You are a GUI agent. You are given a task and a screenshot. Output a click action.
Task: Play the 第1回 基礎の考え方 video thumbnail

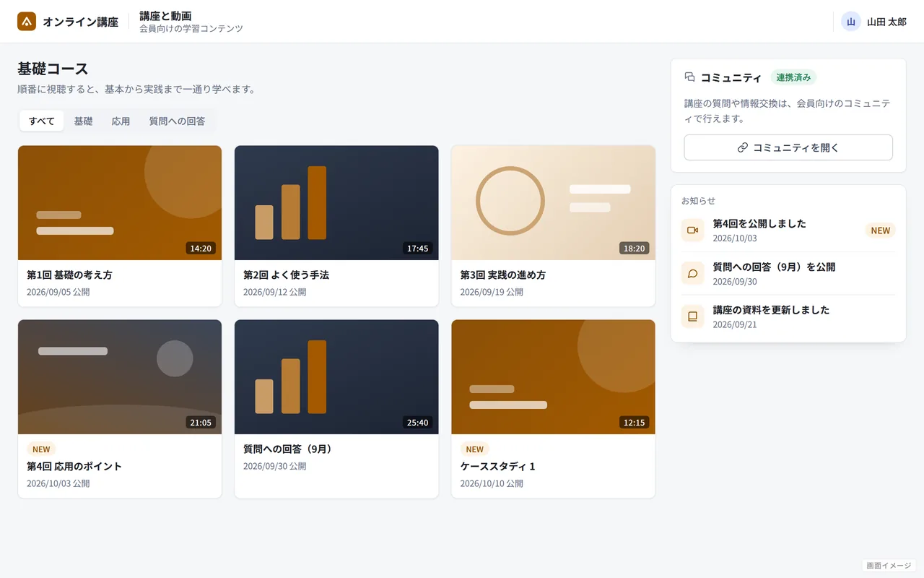[x=120, y=203]
